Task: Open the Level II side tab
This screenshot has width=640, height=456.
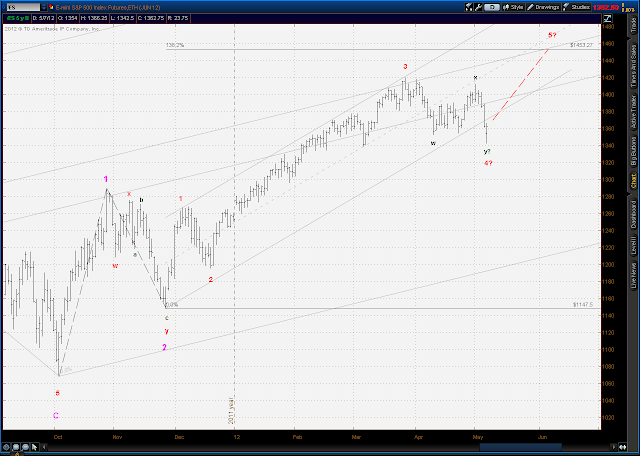Action: click(x=634, y=247)
